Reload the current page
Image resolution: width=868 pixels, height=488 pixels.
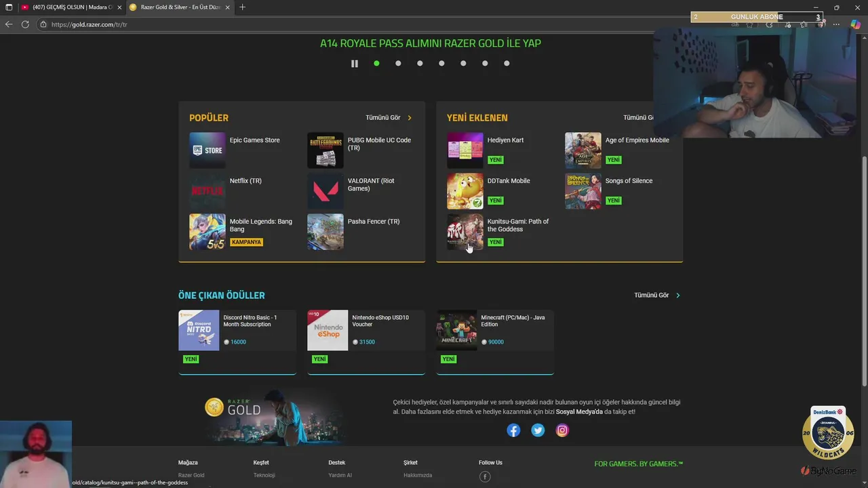(x=25, y=24)
